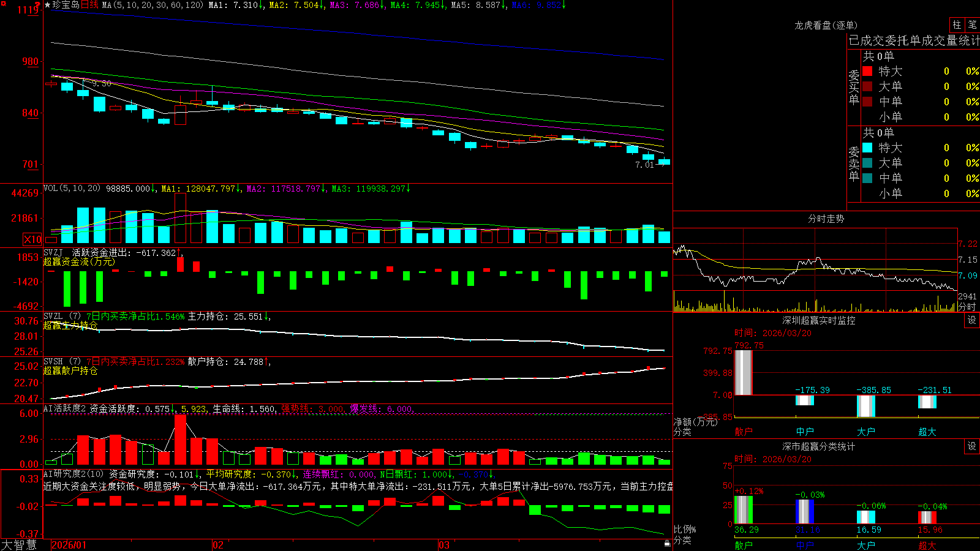Click the 大智慧 logo in the bottom-left corner
The width and height of the screenshot is (980, 551).
pos(19,545)
